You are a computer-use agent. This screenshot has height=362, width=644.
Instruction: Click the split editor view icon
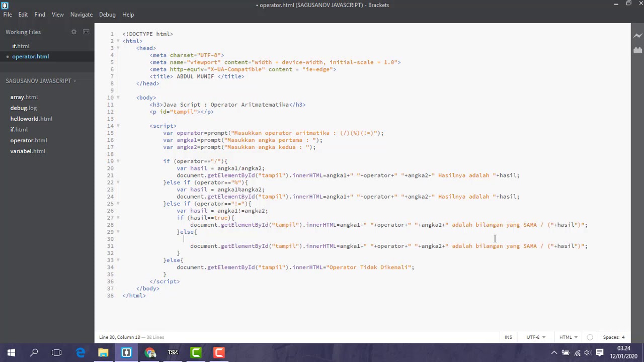(x=86, y=32)
